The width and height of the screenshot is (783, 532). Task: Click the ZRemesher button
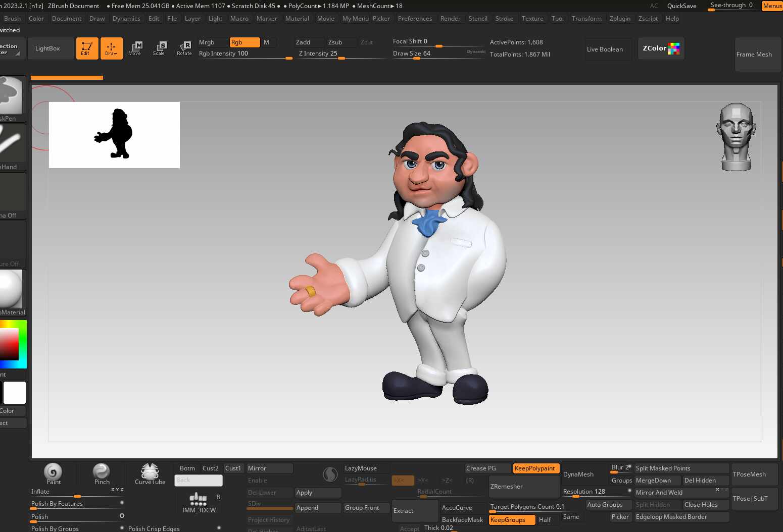pyautogui.click(x=523, y=487)
